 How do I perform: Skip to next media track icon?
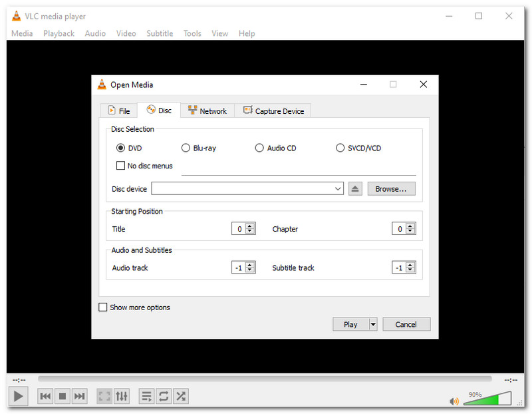(x=79, y=397)
